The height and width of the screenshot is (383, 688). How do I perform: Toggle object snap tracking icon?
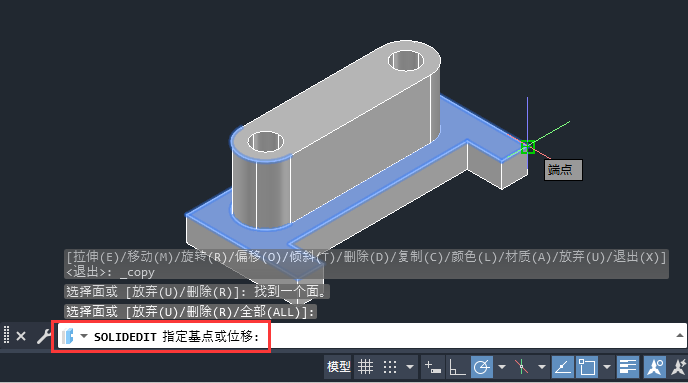pyautogui.click(x=563, y=367)
